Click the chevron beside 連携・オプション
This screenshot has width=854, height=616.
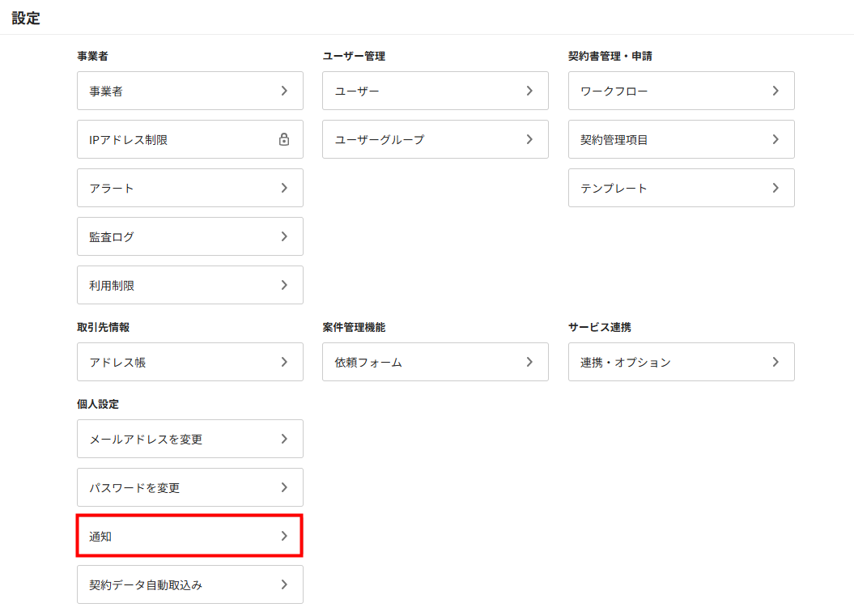[775, 362]
